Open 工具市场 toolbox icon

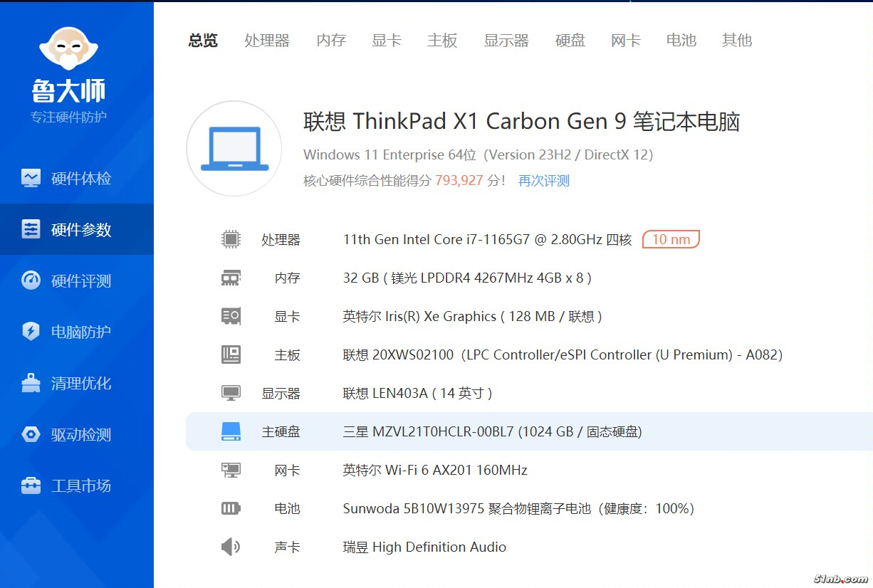click(x=31, y=485)
